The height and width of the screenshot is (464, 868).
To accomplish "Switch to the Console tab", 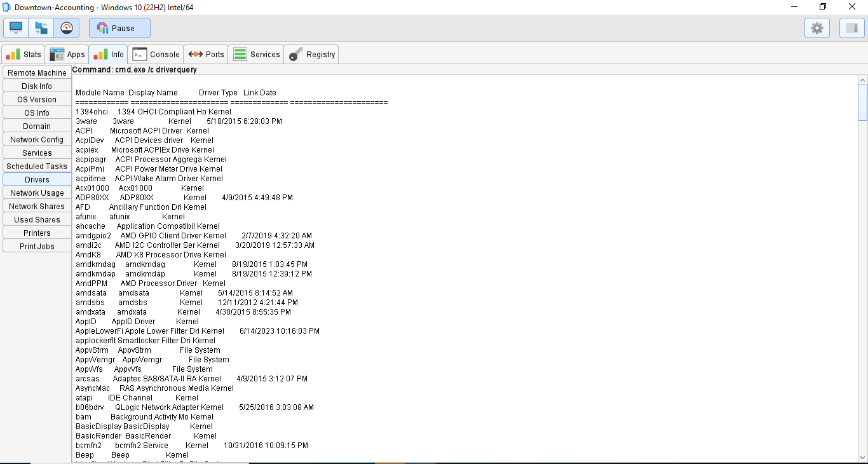I will tap(156, 54).
